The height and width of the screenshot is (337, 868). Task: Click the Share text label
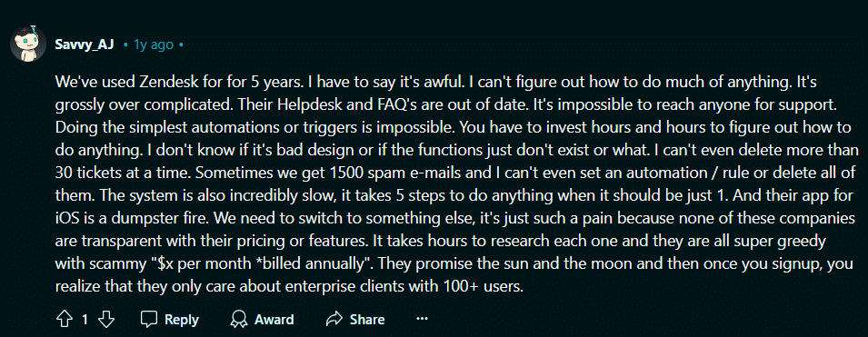tap(367, 320)
